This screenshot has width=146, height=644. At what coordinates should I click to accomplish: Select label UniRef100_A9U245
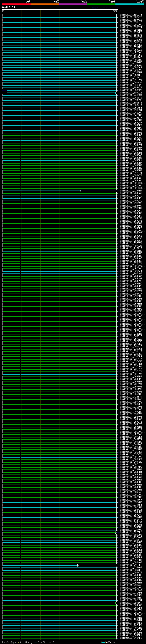(x=131, y=58)
